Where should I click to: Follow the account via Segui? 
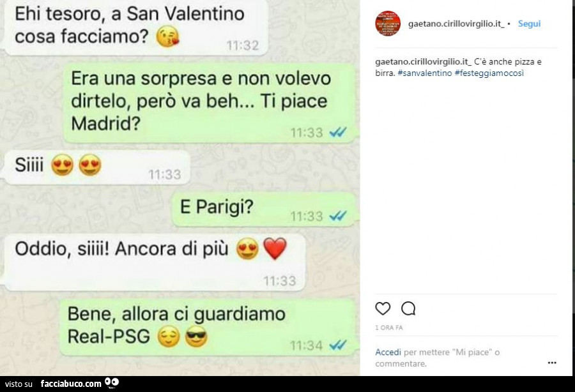529,24
